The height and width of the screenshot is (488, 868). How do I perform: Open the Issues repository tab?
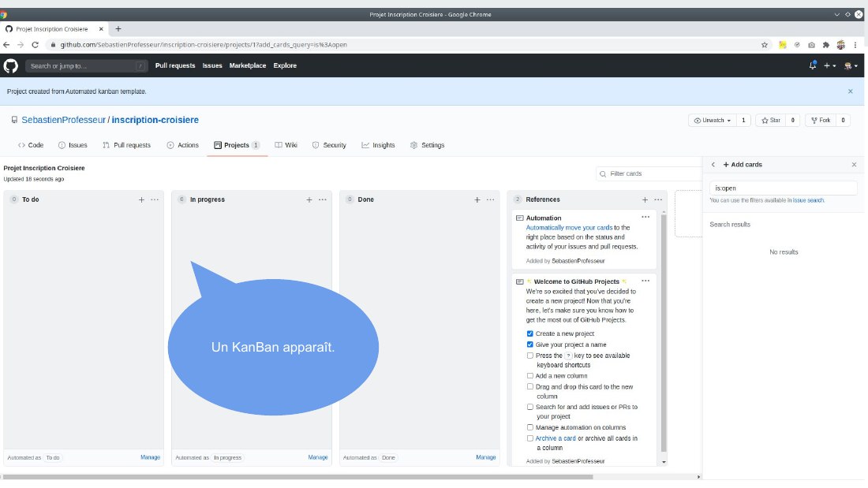click(x=73, y=145)
